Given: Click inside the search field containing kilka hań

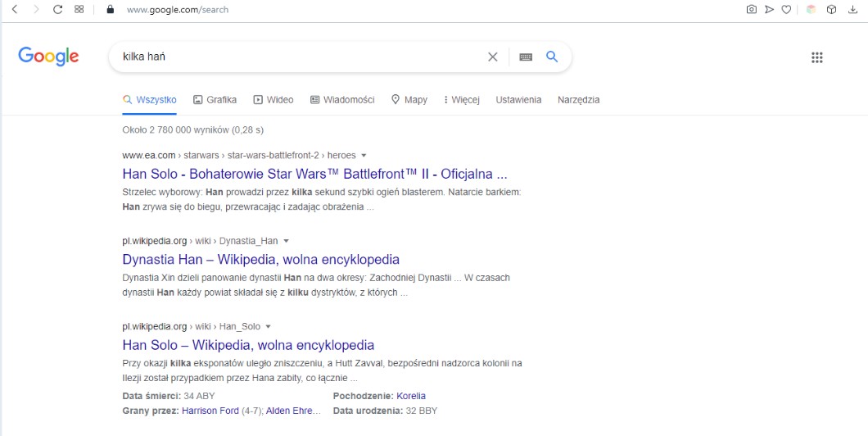Looking at the screenshot, I should tap(295, 57).
